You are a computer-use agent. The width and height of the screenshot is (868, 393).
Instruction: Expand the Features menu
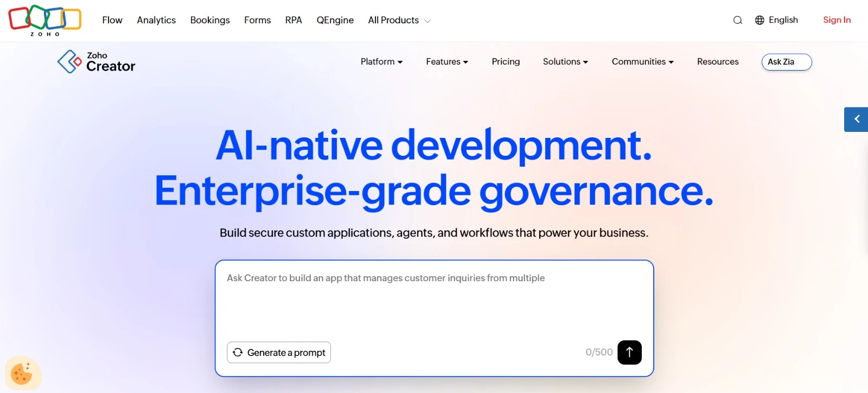(x=447, y=62)
